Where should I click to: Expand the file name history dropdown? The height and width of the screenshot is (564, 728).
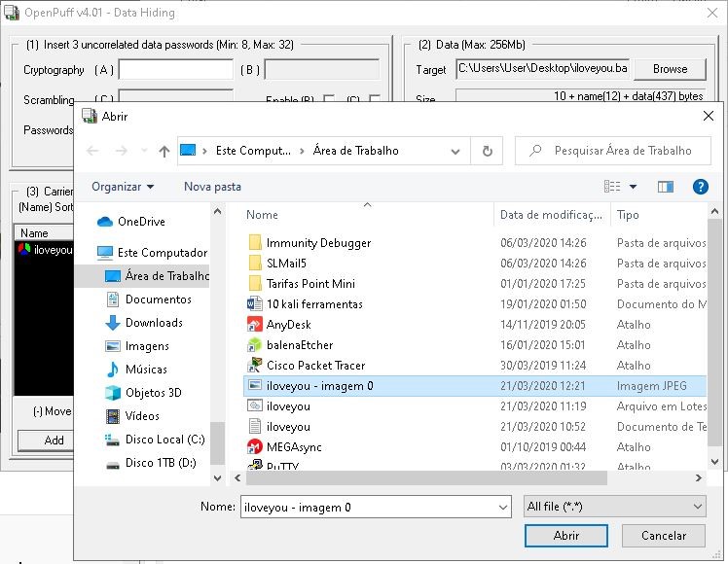point(501,507)
